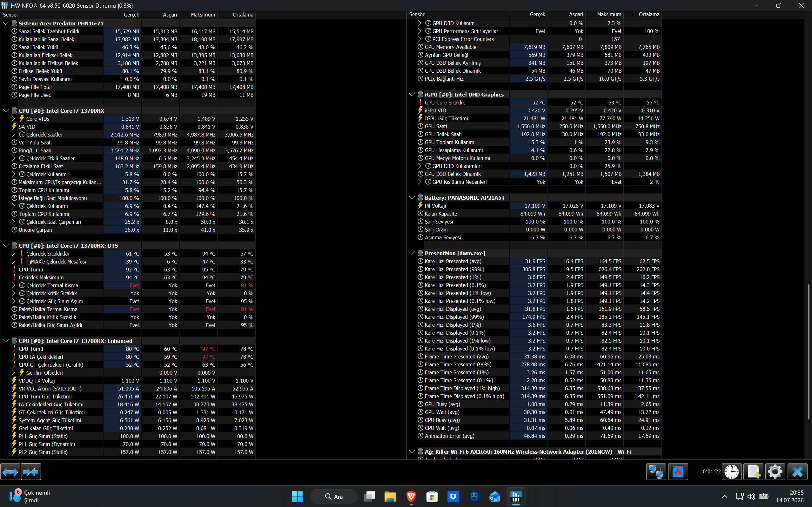Close sensor window with blue X icon
This screenshot has width=812, height=507.
[x=797, y=472]
